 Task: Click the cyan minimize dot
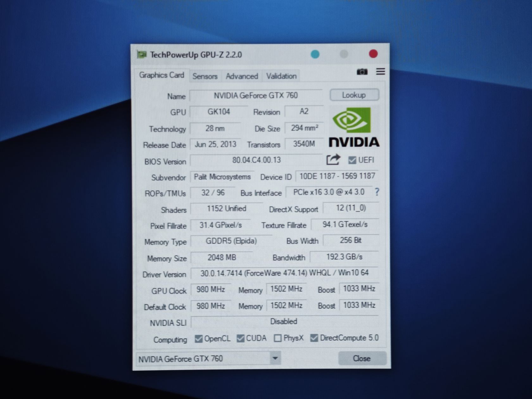(x=315, y=54)
